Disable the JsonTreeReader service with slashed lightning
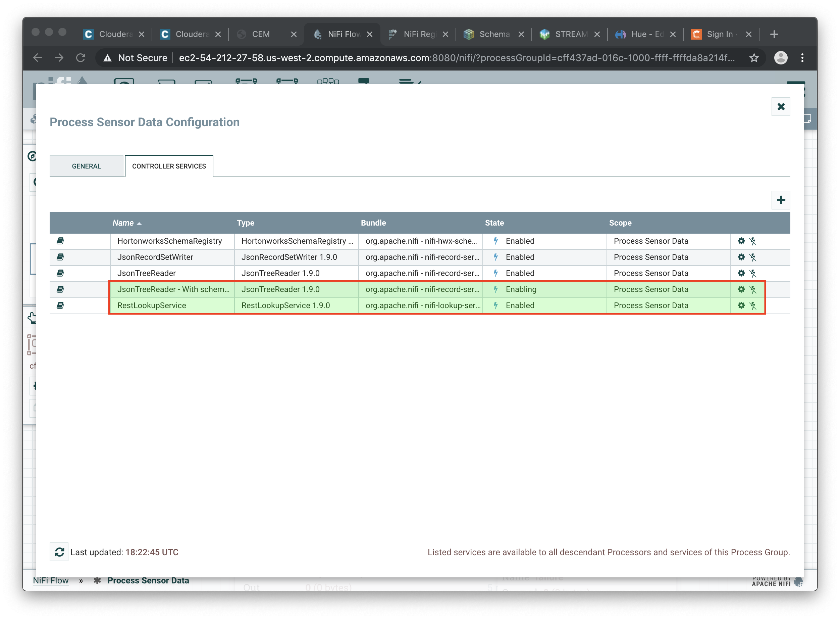 coord(753,273)
